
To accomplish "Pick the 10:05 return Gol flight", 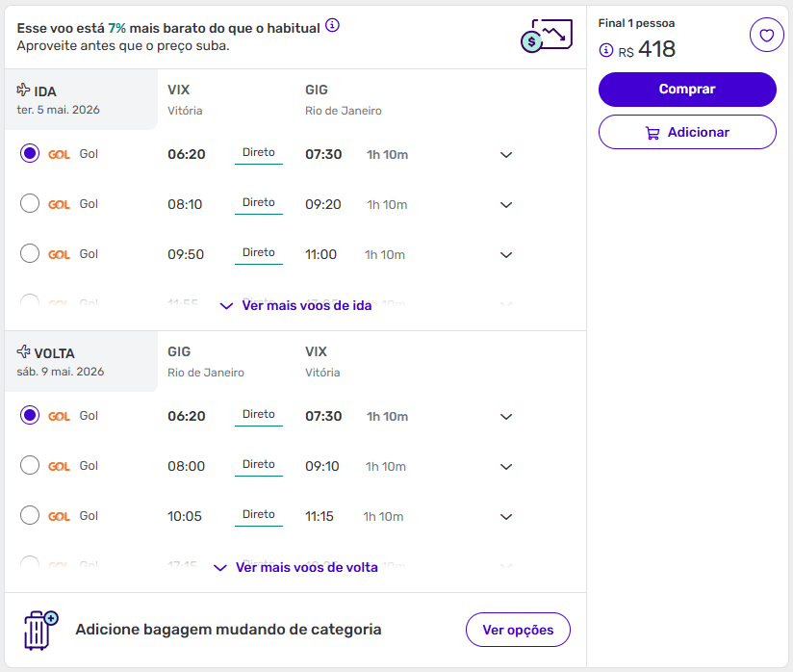I will [x=30, y=515].
